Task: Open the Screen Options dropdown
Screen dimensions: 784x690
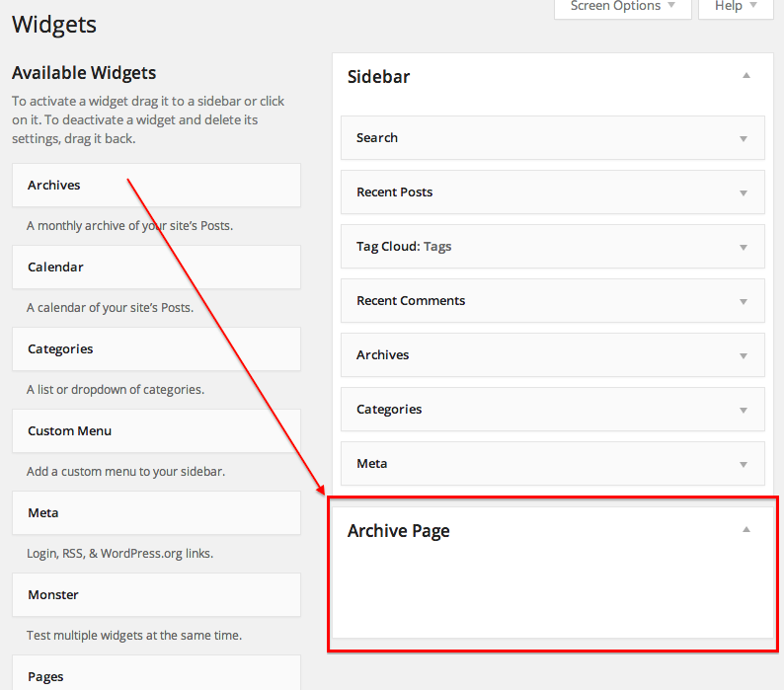Action: [622, 8]
